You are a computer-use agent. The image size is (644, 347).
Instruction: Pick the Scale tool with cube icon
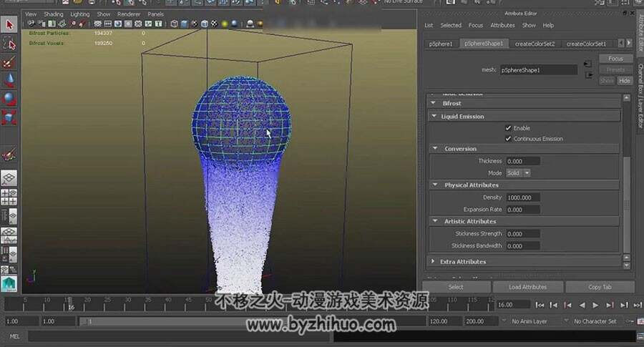click(x=9, y=117)
